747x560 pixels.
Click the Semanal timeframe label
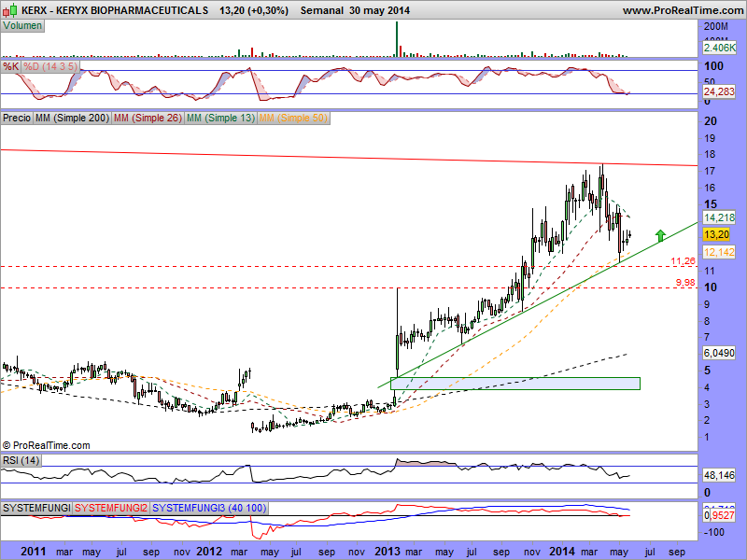[x=321, y=10]
